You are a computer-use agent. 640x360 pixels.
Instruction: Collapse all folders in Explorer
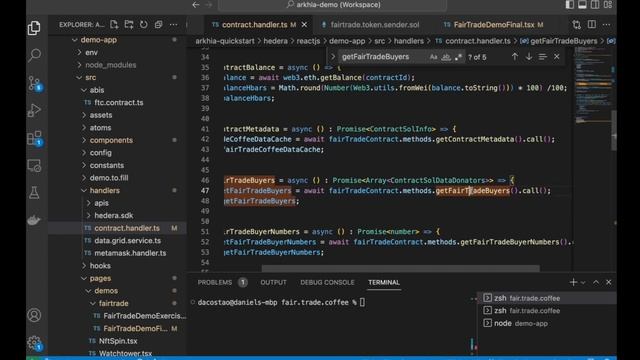pos(158,24)
